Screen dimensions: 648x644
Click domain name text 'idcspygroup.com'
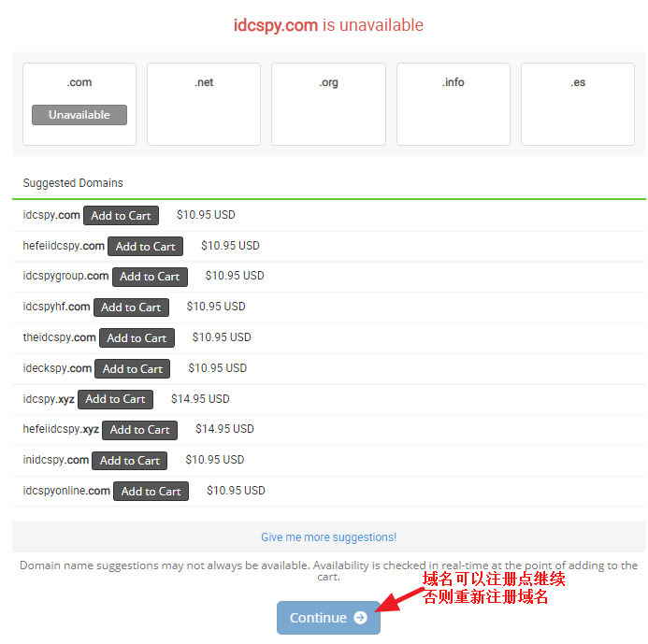(x=65, y=276)
